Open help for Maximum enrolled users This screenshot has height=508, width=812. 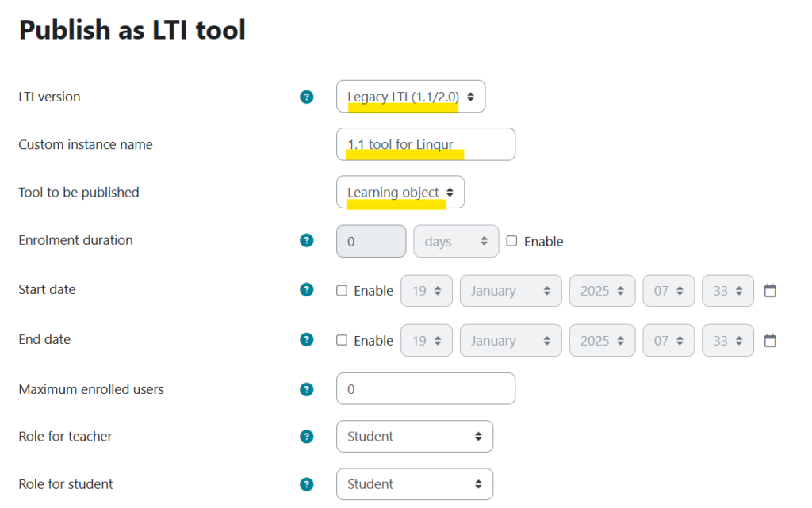307,389
